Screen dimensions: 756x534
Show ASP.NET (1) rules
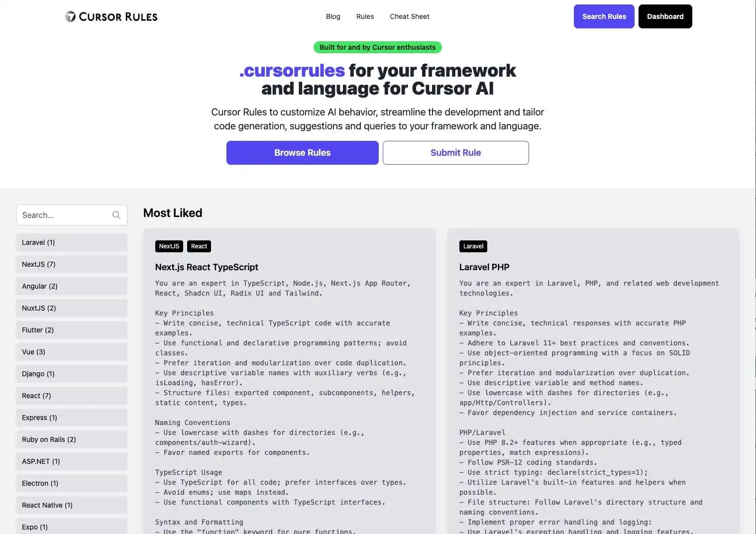point(72,461)
